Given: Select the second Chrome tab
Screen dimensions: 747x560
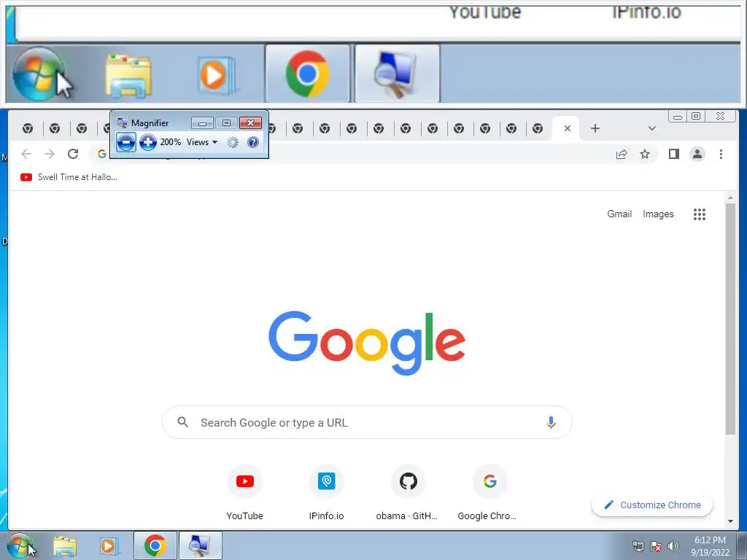Looking at the screenshot, I should [55, 128].
